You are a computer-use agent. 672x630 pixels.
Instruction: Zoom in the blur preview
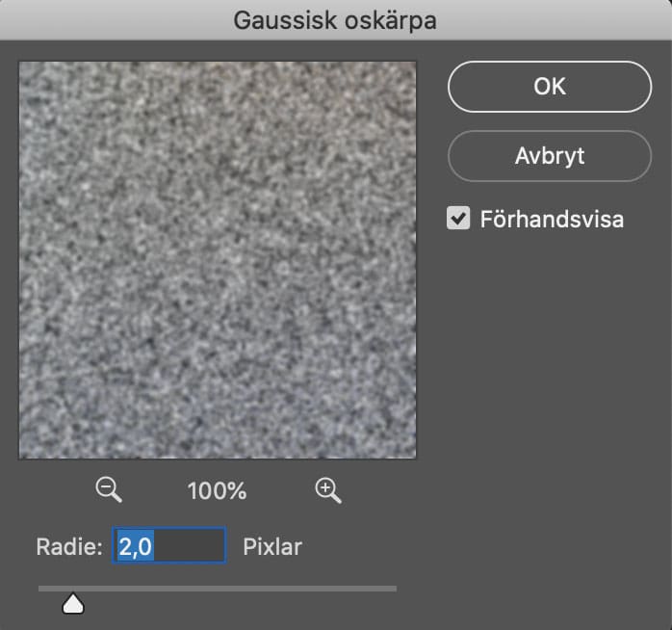coord(328,490)
